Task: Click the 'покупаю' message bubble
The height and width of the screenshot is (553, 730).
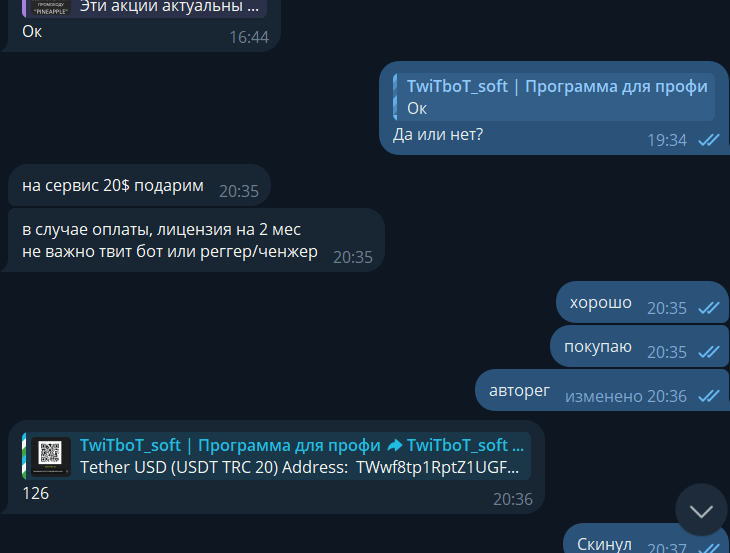Action: pyautogui.click(x=640, y=346)
